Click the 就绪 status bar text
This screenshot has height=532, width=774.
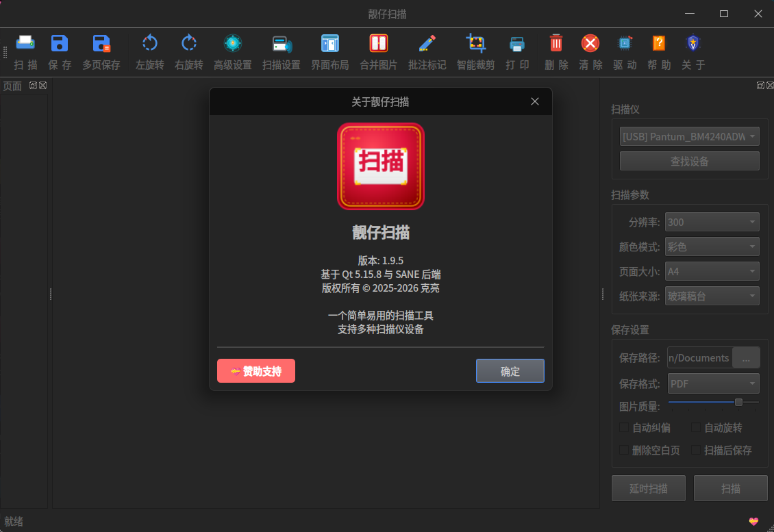coord(13,521)
